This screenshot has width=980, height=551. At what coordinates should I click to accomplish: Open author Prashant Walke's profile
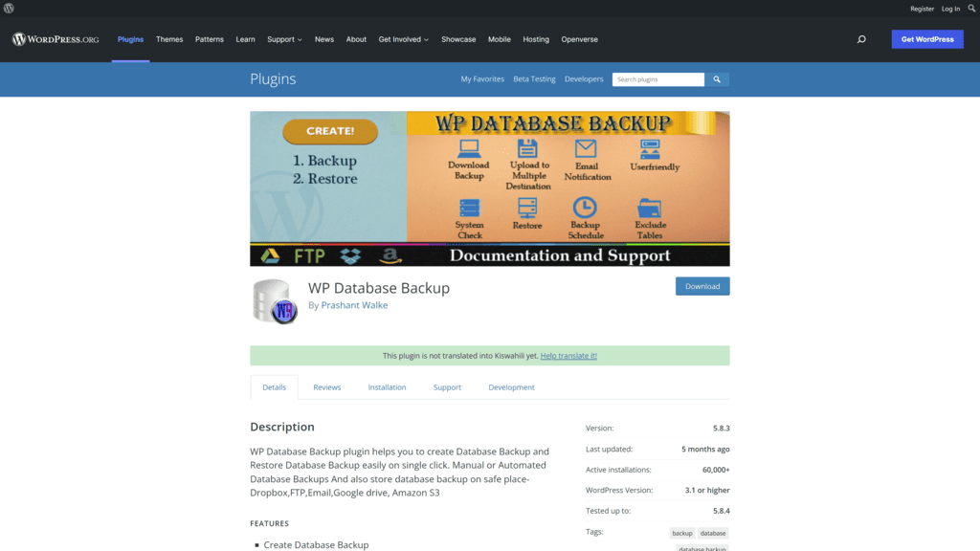354,305
